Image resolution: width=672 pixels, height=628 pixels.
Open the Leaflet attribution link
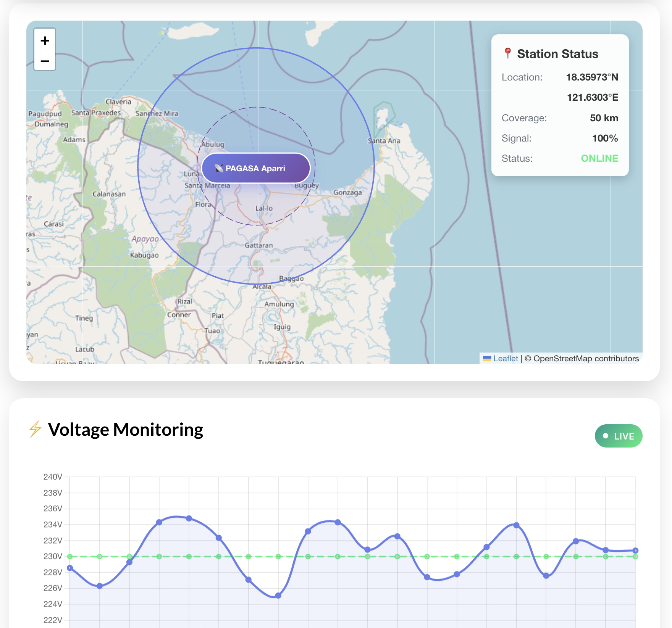506,359
